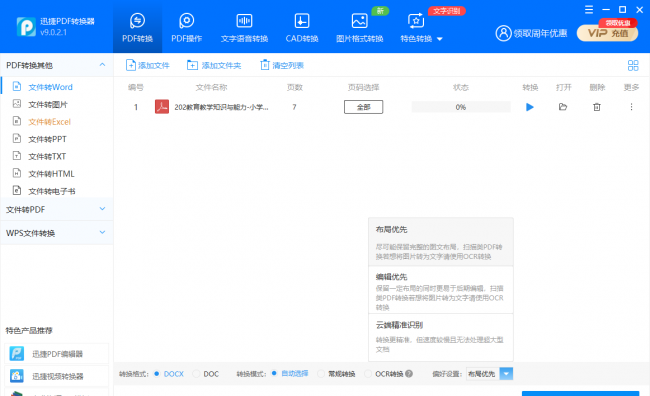
Task: Switch to the CAD转换 tab
Action: tap(302, 27)
